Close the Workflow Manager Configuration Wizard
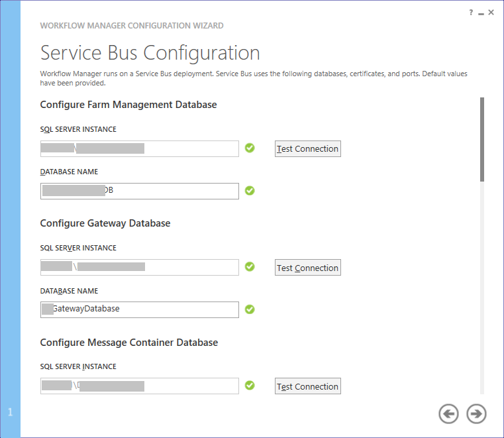The width and height of the screenshot is (504, 438). click(491, 13)
